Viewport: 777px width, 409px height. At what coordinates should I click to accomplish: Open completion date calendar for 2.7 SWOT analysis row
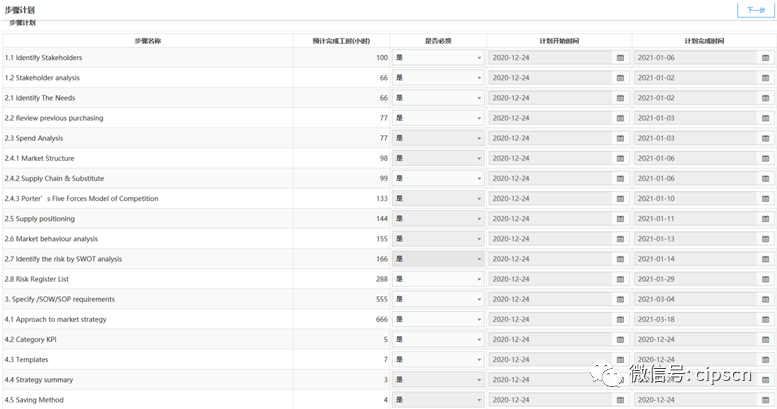(765, 259)
